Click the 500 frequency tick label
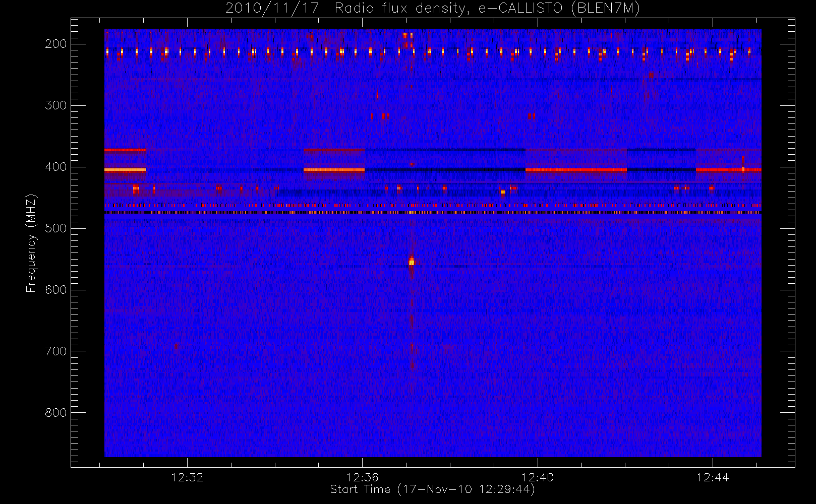Image resolution: width=816 pixels, height=504 pixels. tap(55, 228)
